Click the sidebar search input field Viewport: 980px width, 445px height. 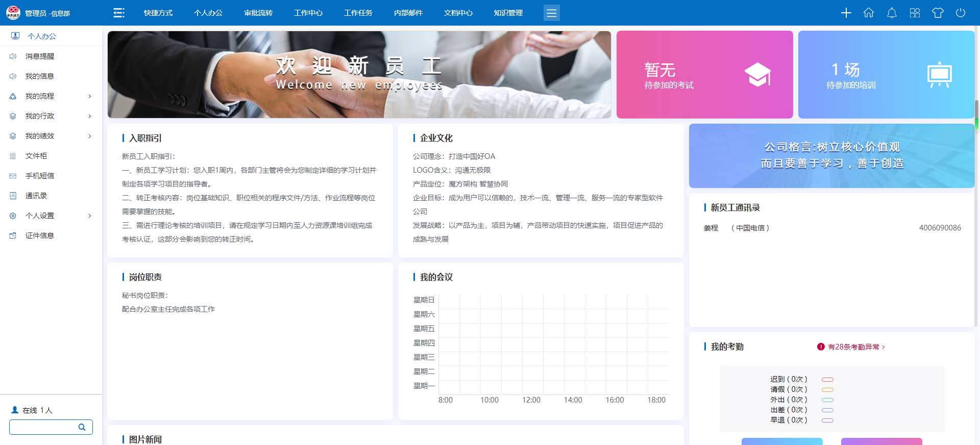[43, 427]
